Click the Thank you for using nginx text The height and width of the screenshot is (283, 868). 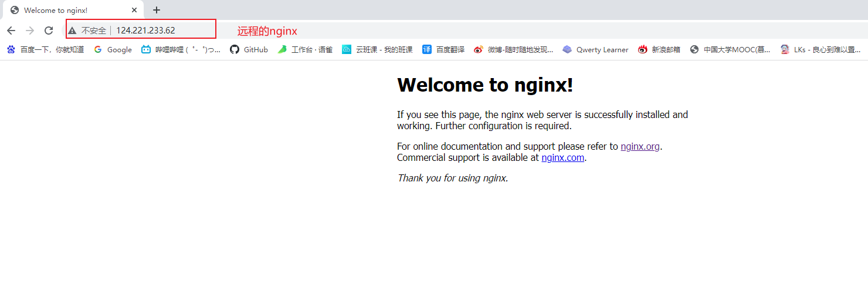453,178
